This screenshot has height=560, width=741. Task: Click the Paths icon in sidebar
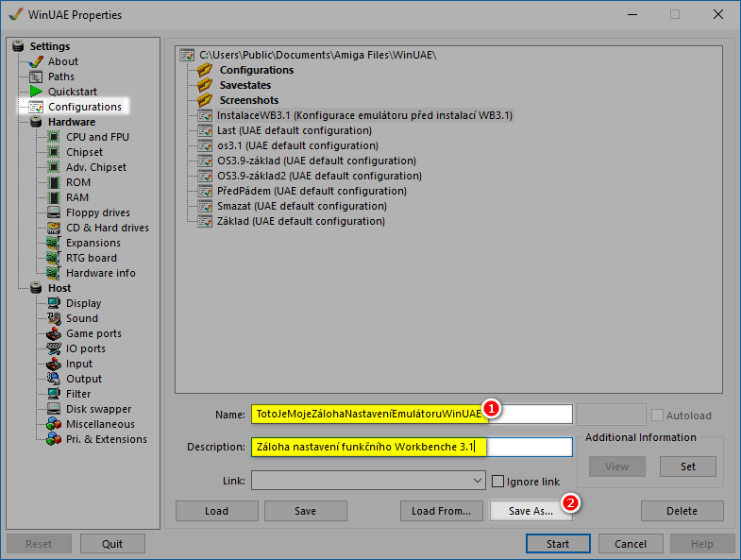[36, 76]
